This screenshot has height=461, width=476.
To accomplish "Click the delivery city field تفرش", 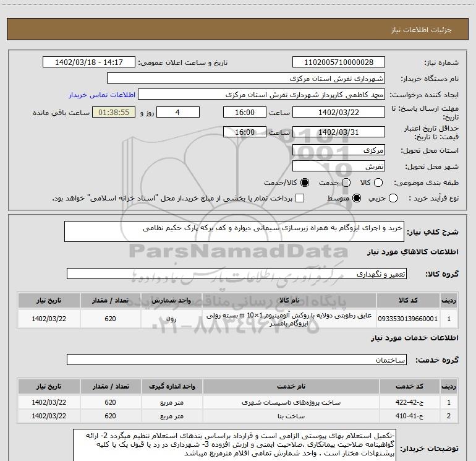I will point(339,166).
